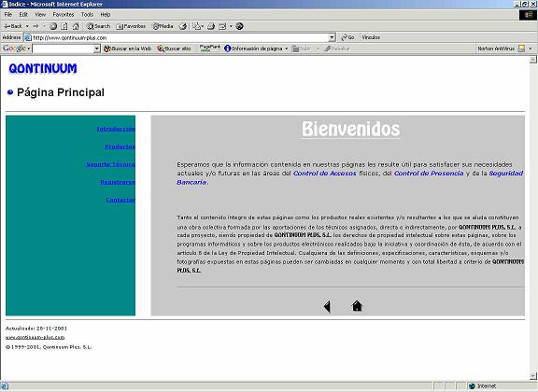Expand the address bar dropdown
The image size is (538, 392).
point(332,37)
